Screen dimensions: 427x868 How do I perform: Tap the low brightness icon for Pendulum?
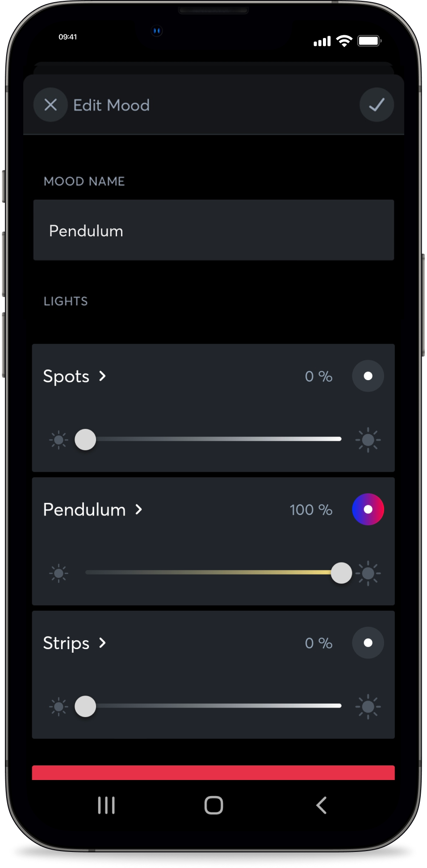coord(59,573)
